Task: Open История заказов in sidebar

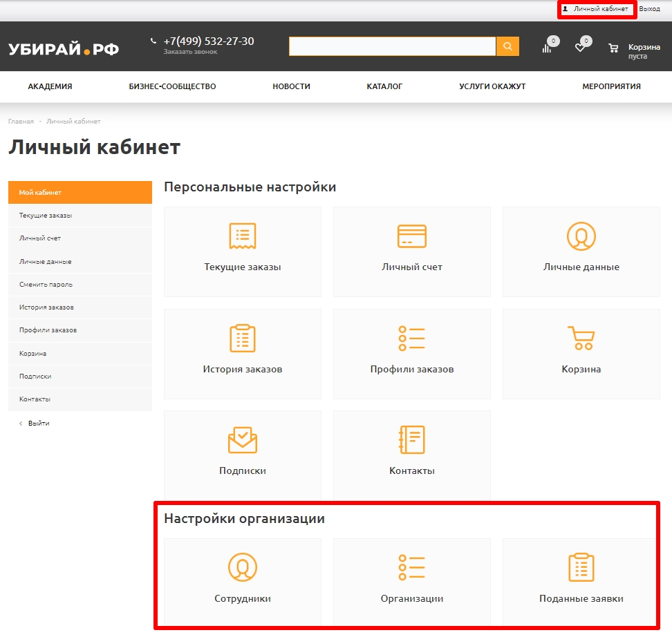Action: click(80, 307)
